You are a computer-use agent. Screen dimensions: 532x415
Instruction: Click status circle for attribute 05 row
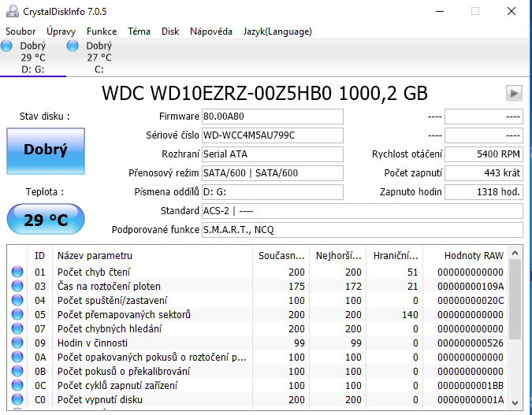coord(17,315)
